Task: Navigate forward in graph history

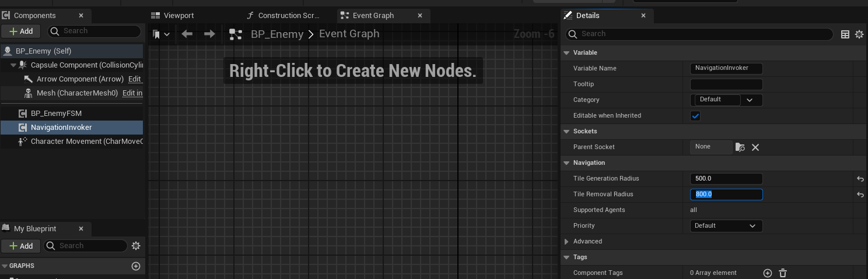Action: [209, 34]
